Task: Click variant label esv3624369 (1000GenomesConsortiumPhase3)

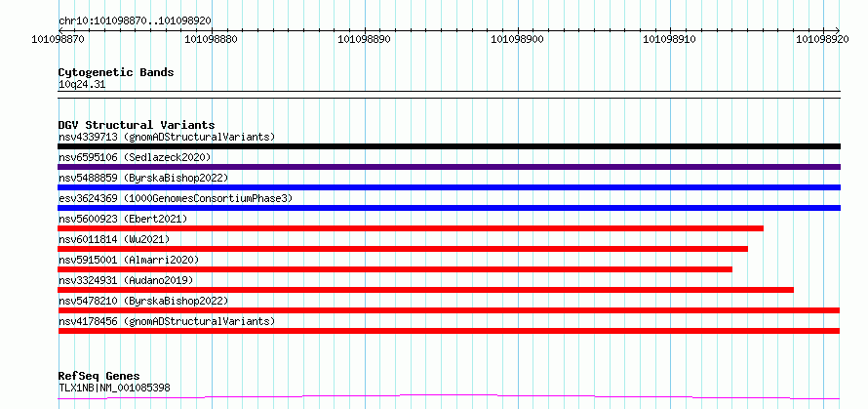Action: click(x=176, y=198)
